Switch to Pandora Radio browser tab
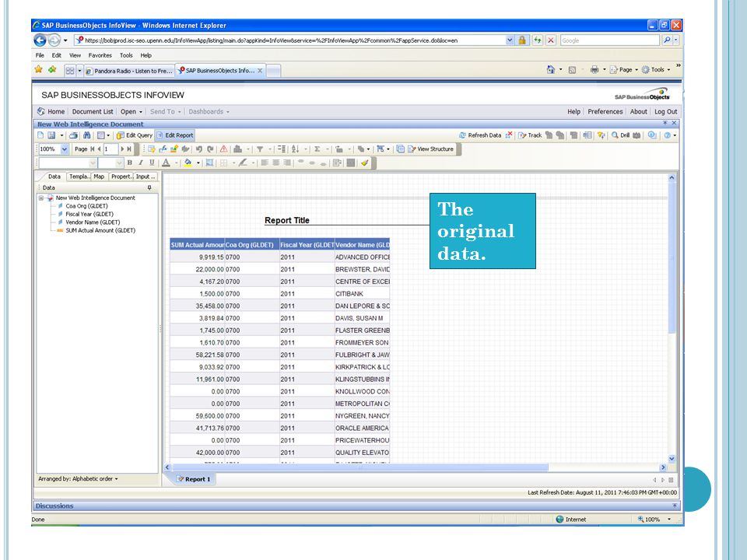 [128, 71]
